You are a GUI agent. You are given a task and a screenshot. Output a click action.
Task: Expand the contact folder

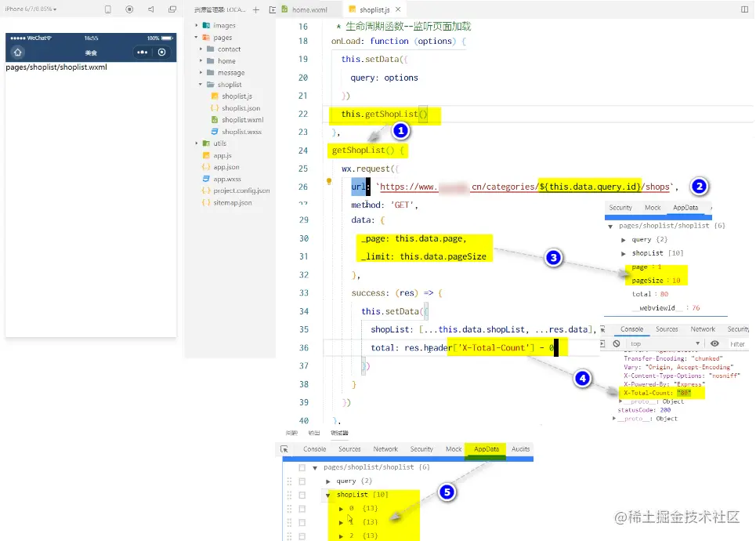(x=201, y=49)
